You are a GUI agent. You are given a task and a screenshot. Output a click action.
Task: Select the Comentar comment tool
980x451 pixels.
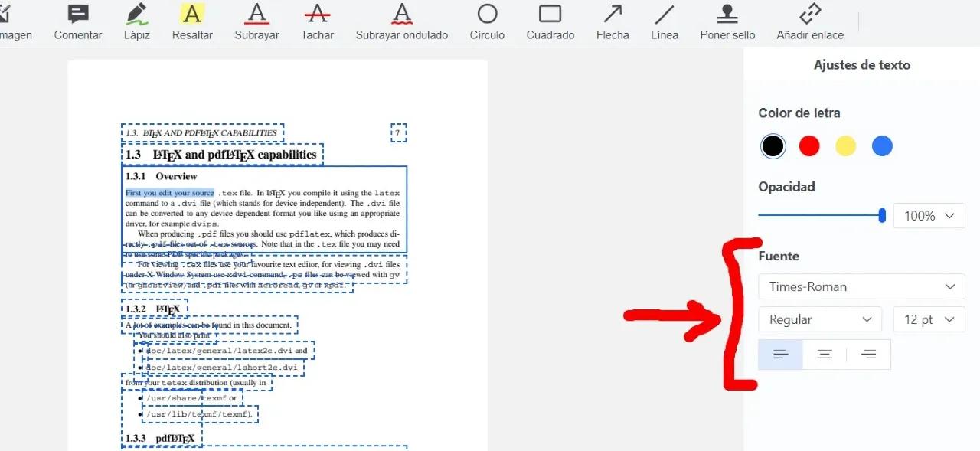(x=77, y=22)
